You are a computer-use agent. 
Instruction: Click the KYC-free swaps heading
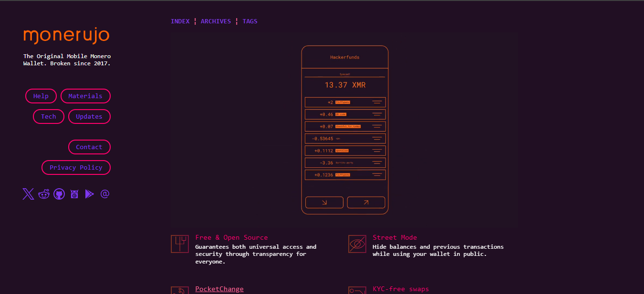point(401,289)
